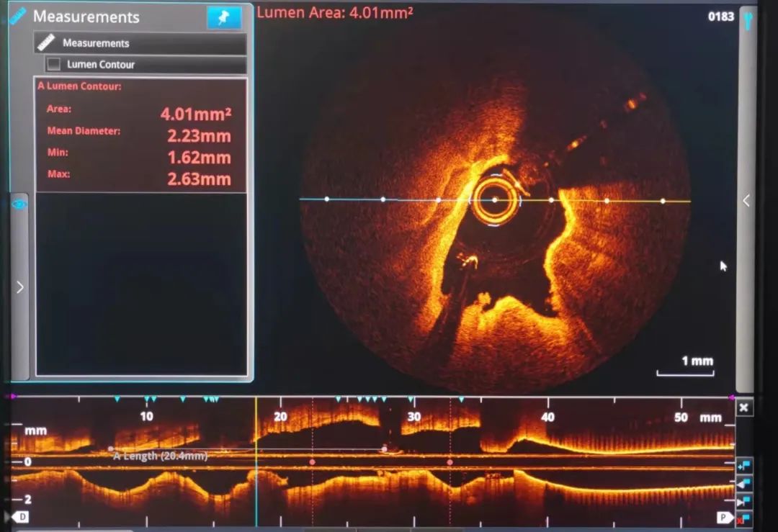Click the add bookmark flag icon
The width and height of the screenshot is (778, 532).
(744, 466)
